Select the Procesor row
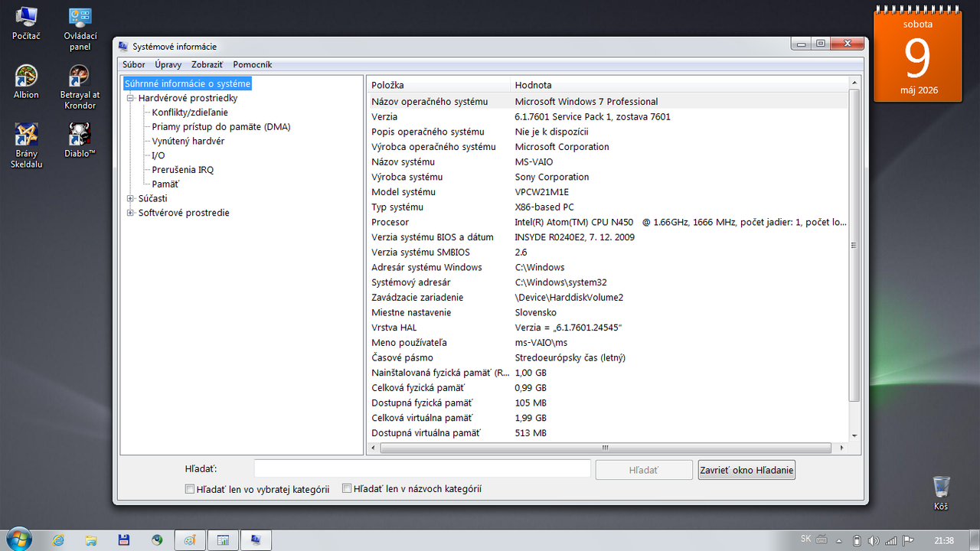This screenshot has height=551, width=980. (607, 223)
